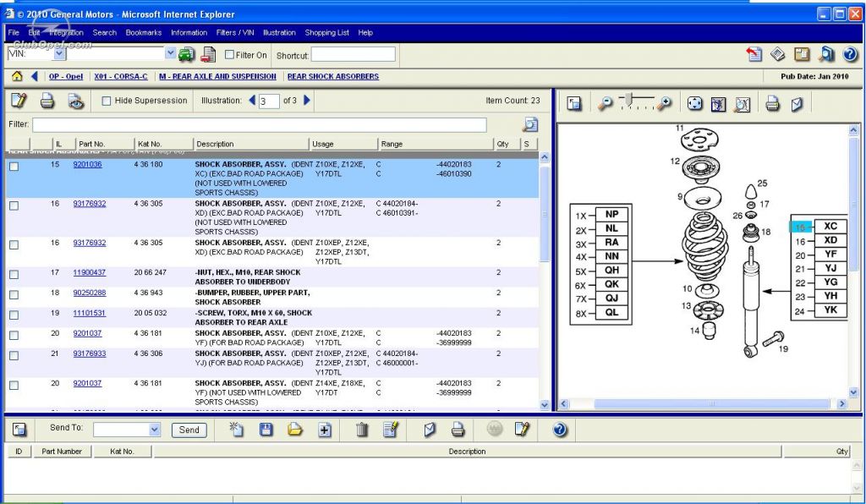Open the notes icon in parts list toolbar
Viewport: 866px width, 504px height.
[x=19, y=101]
